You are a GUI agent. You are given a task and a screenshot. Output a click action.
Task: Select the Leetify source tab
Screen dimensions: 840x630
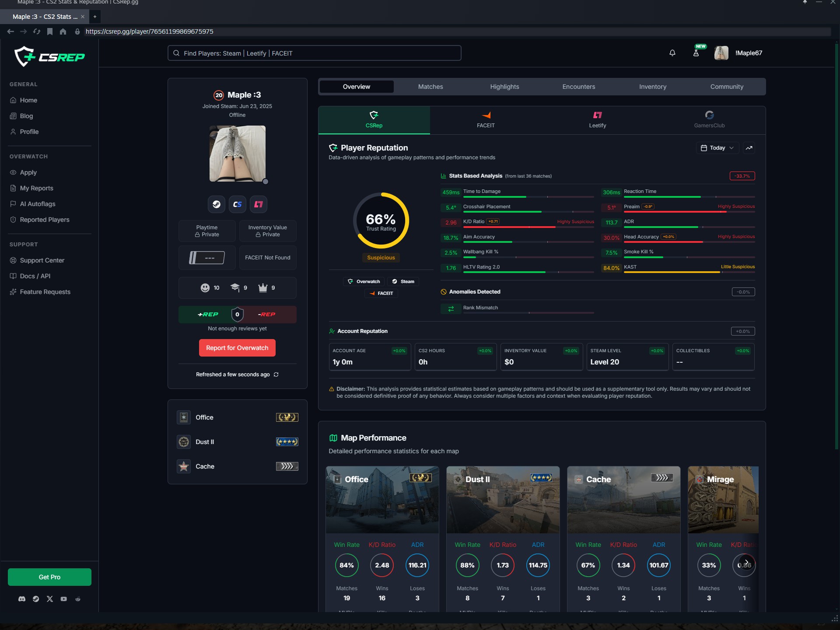(598, 120)
